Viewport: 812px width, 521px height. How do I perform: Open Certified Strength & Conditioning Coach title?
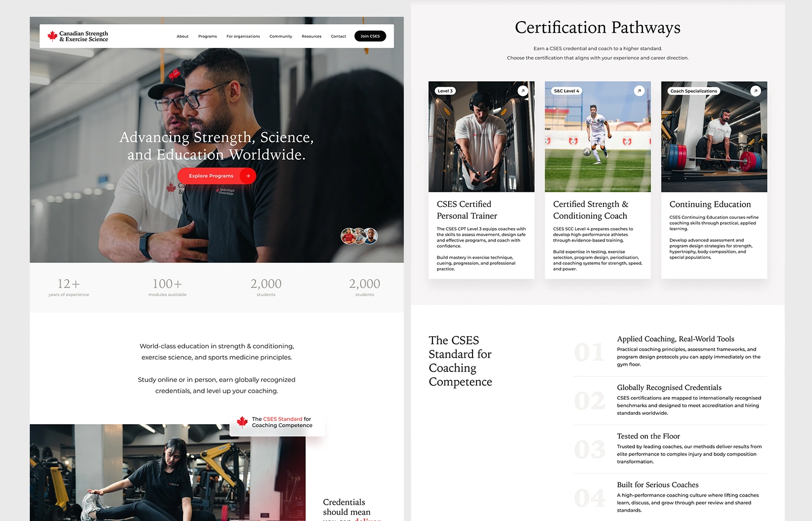point(591,210)
